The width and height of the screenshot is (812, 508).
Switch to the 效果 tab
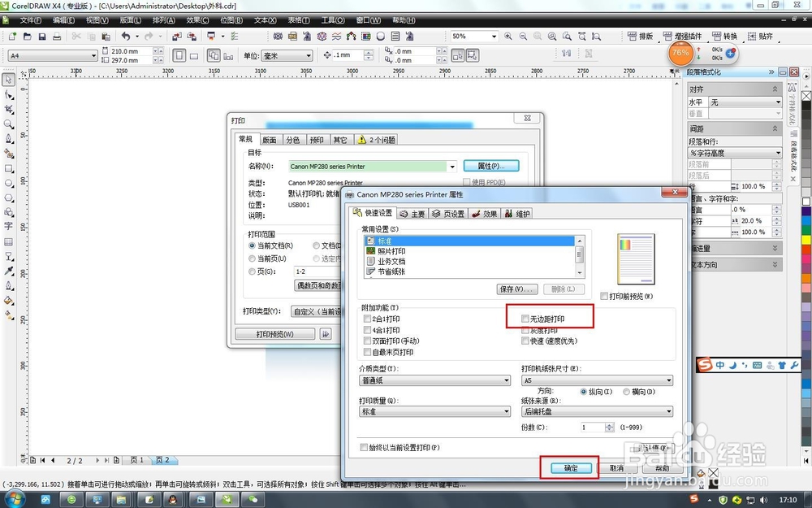pyautogui.click(x=484, y=214)
